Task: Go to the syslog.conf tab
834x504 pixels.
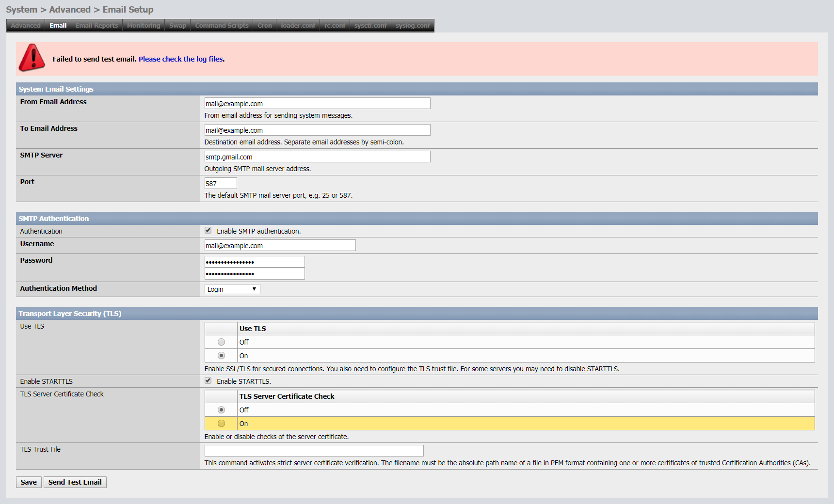Action: tap(412, 26)
